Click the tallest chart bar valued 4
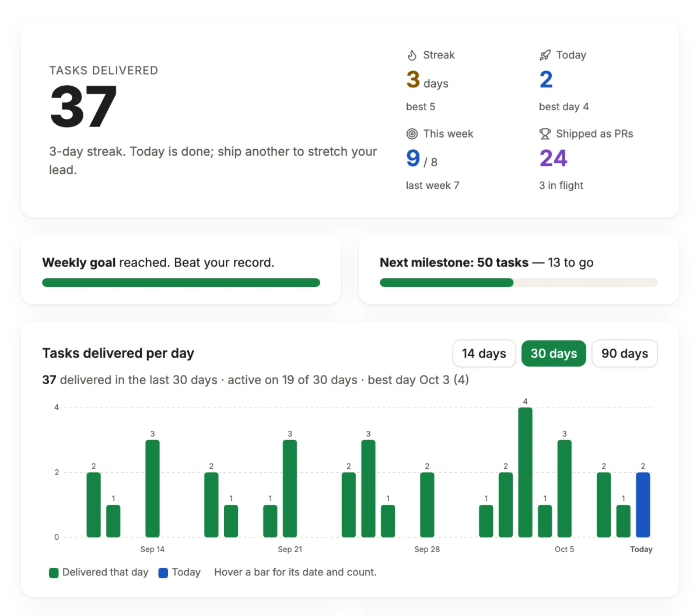This screenshot has height=615, width=700. (x=525, y=472)
